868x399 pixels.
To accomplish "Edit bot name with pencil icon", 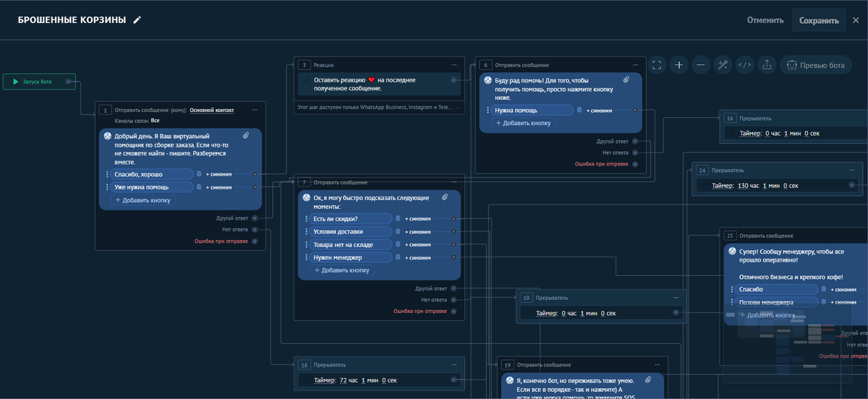I will click(x=137, y=20).
